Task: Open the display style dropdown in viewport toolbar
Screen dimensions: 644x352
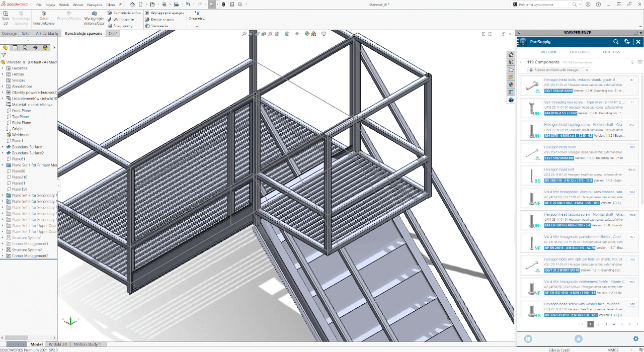Action: 292,34
